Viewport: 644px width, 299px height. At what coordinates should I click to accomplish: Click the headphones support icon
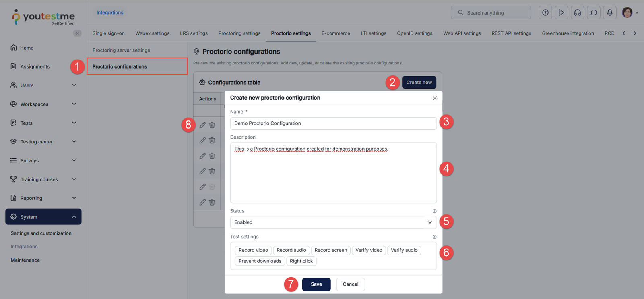pos(577,12)
